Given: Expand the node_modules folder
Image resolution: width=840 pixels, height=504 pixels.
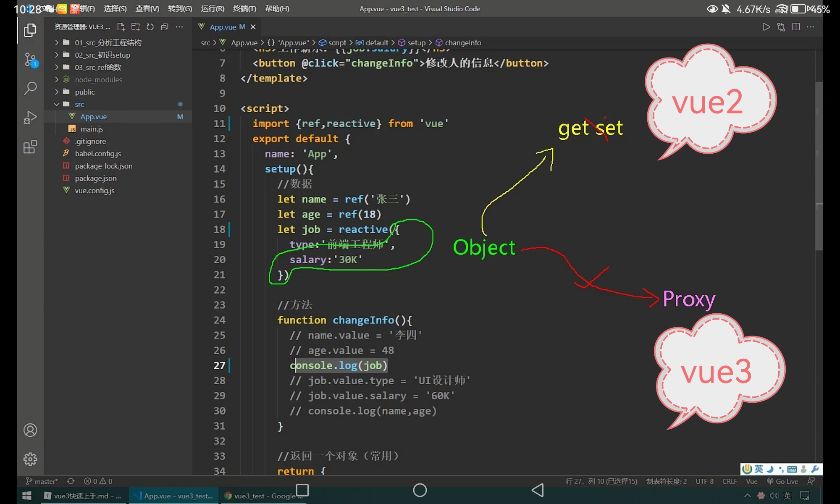Looking at the screenshot, I should click(x=98, y=79).
